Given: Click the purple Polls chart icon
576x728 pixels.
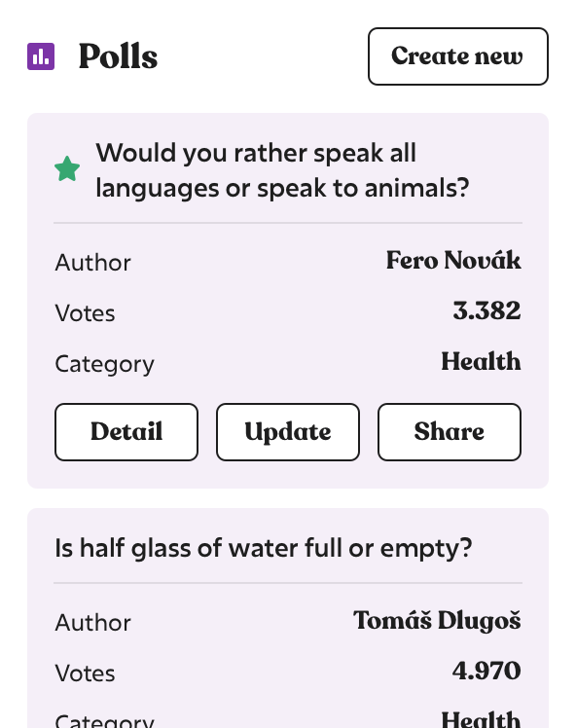Looking at the screenshot, I should point(41,56).
